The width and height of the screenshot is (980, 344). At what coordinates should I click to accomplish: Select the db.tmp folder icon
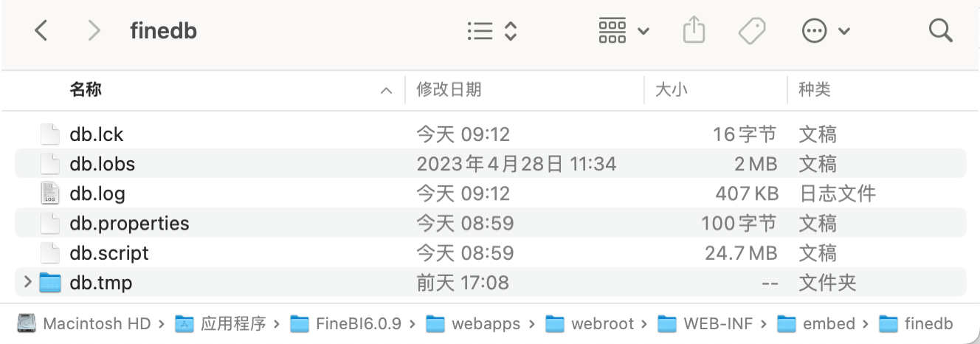pos(49,282)
